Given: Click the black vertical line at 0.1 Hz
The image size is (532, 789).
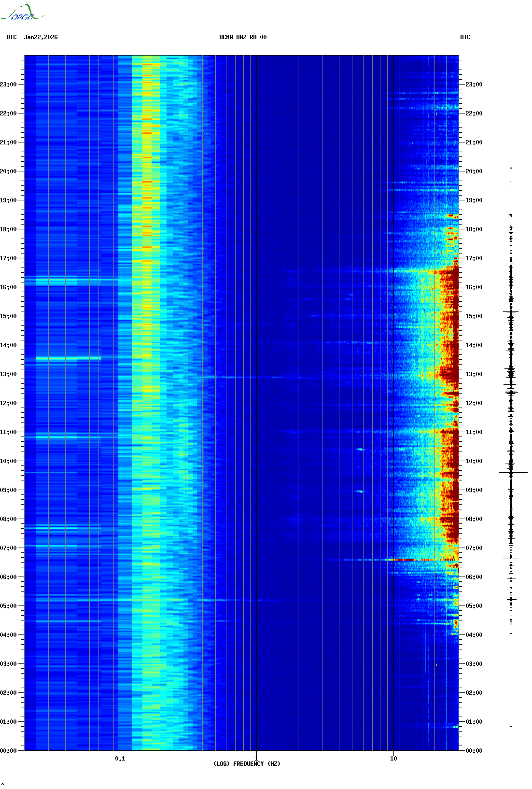Looking at the screenshot, I should coord(120,386).
